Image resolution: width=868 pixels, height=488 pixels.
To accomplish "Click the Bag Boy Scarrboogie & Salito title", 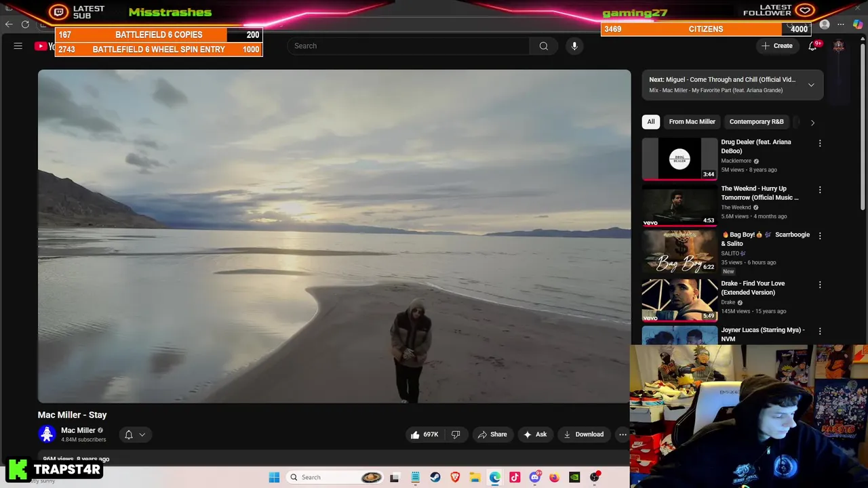I will point(766,239).
